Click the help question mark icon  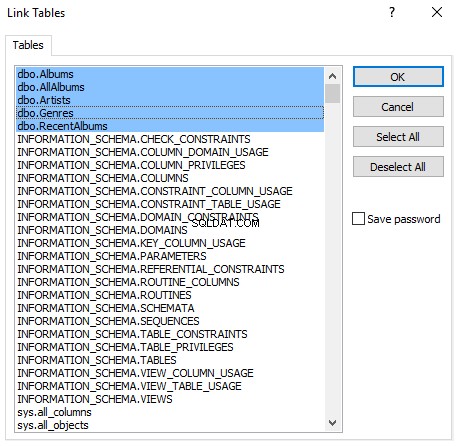[x=392, y=12]
